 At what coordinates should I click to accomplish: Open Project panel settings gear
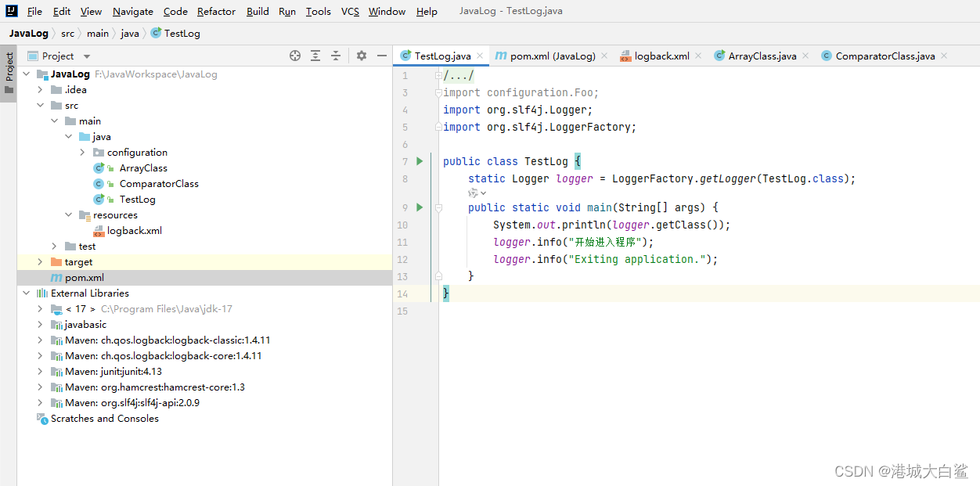tap(361, 56)
